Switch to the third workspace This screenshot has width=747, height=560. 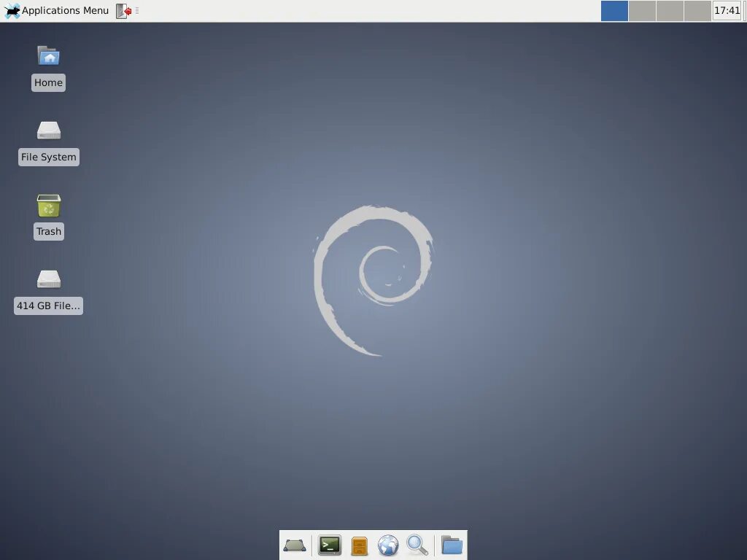[x=670, y=10]
